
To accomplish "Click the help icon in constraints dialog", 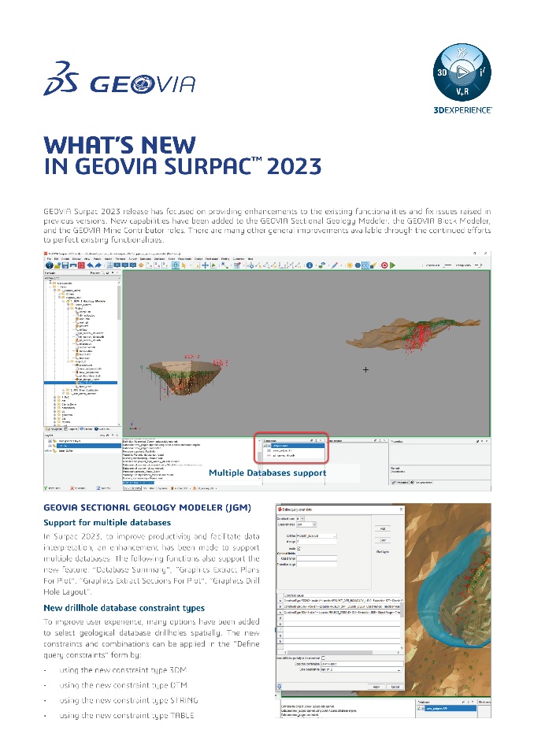I will pos(280,687).
